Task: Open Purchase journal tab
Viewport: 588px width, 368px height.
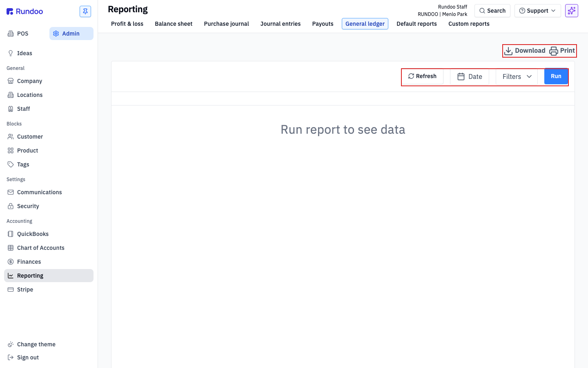Action: (226, 24)
